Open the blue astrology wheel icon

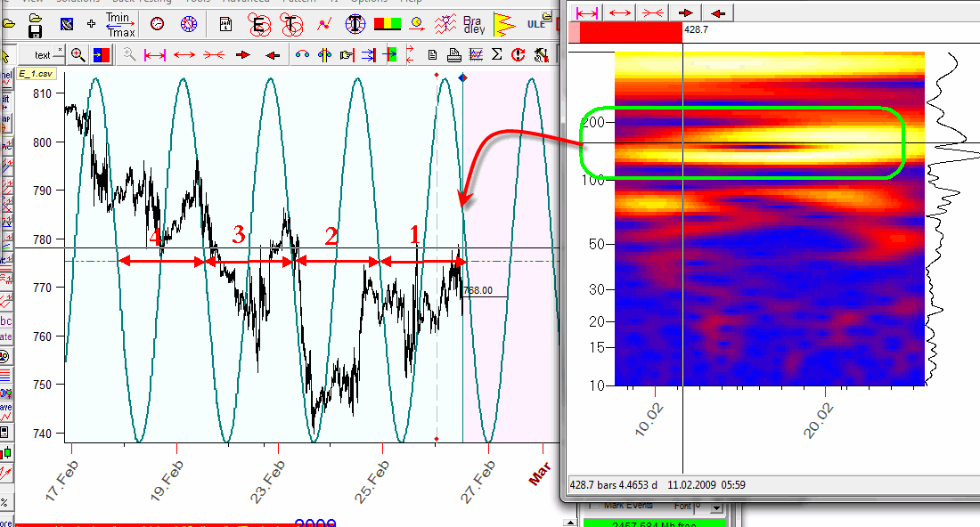point(189,24)
